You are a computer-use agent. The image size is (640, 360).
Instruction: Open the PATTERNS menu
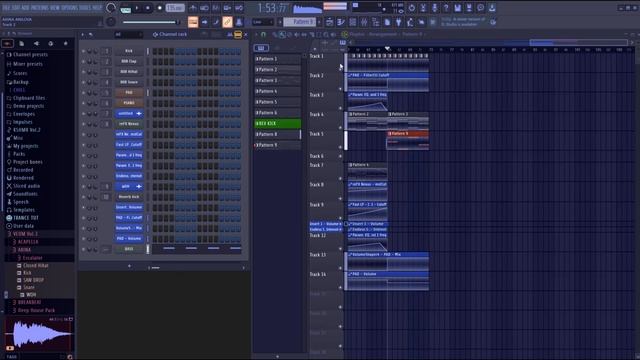[x=40, y=8]
